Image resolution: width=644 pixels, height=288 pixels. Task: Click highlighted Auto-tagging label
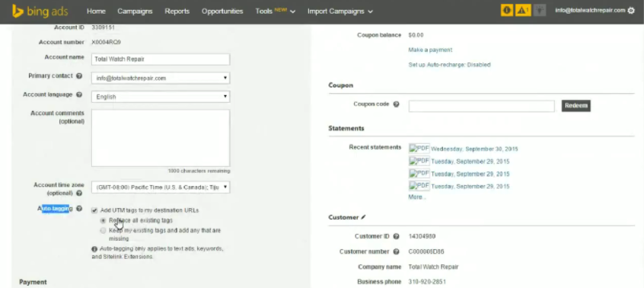tap(55, 209)
